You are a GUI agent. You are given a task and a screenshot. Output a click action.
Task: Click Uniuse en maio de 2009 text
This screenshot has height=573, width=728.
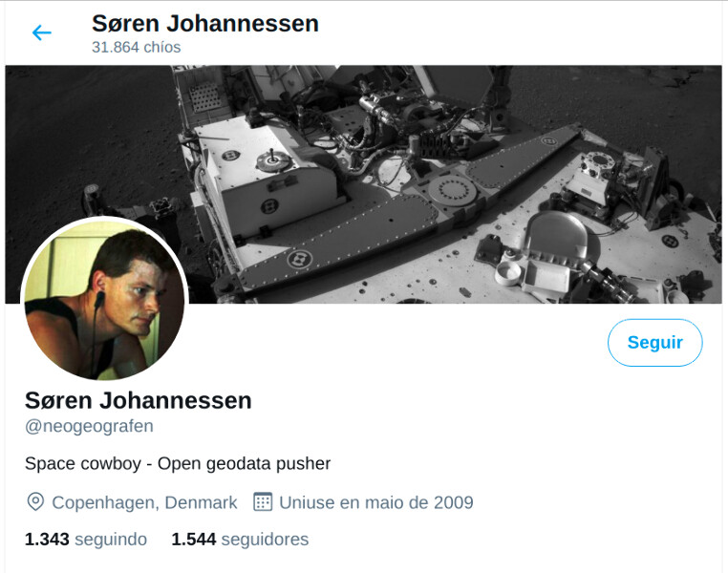point(376,502)
